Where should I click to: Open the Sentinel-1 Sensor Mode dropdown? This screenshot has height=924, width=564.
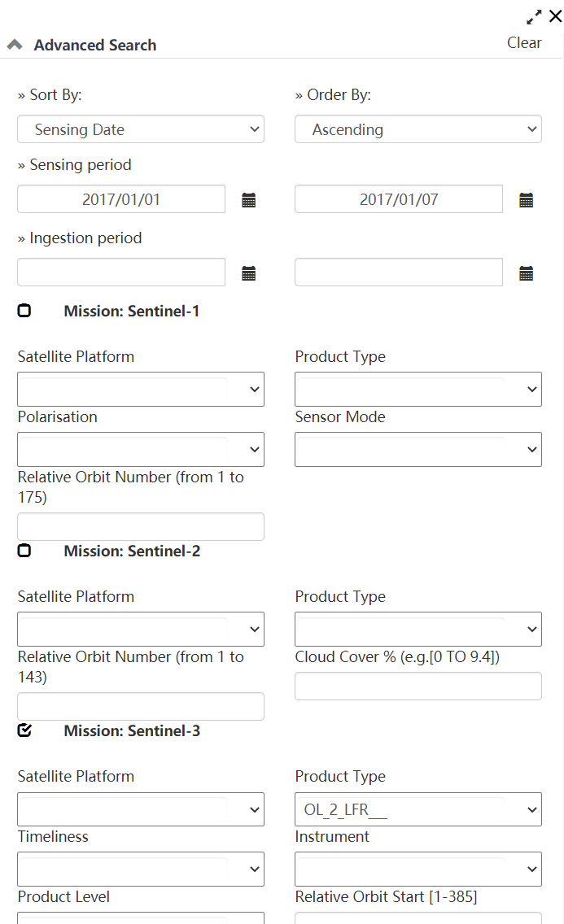coord(418,449)
